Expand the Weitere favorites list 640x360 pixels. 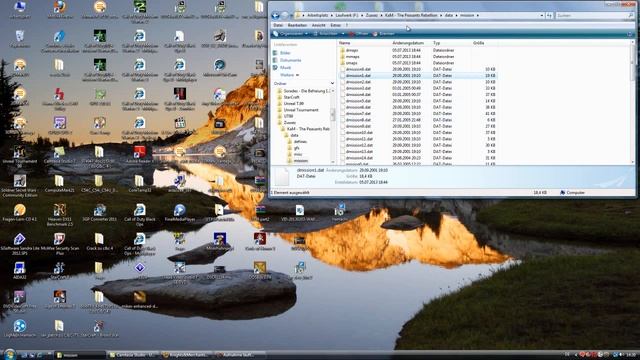click(289, 75)
